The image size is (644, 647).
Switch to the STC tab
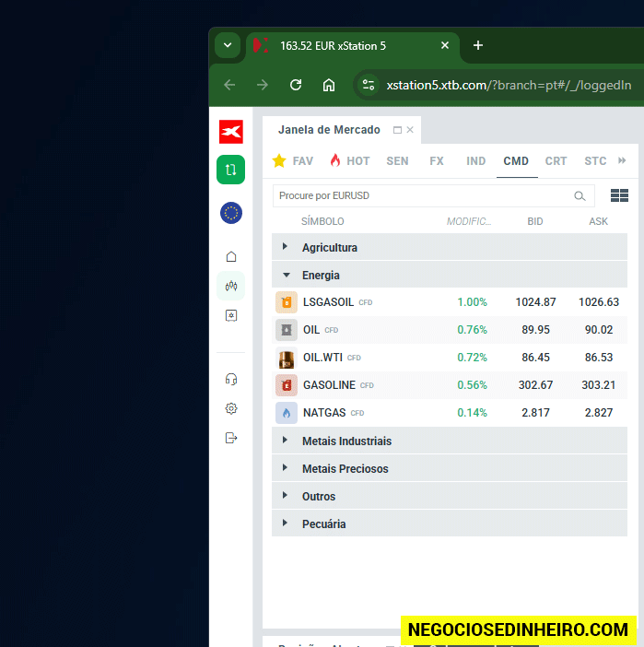(x=595, y=161)
